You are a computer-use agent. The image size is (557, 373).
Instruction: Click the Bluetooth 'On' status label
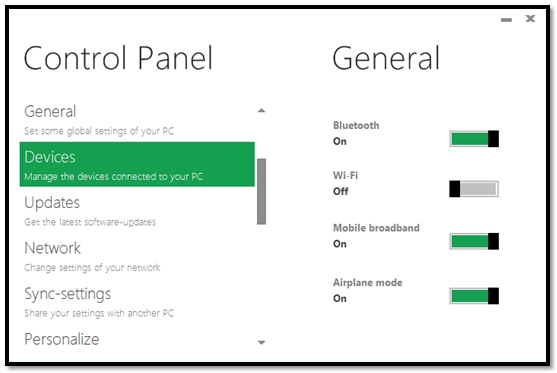click(x=340, y=141)
